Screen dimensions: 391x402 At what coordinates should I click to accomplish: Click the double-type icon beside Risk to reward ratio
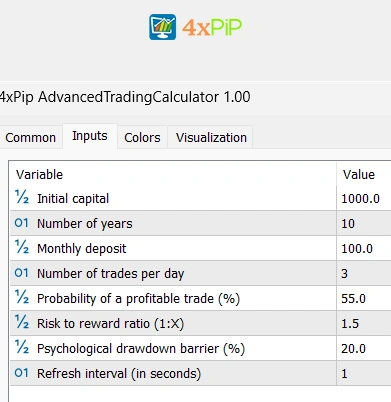[22, 322]
